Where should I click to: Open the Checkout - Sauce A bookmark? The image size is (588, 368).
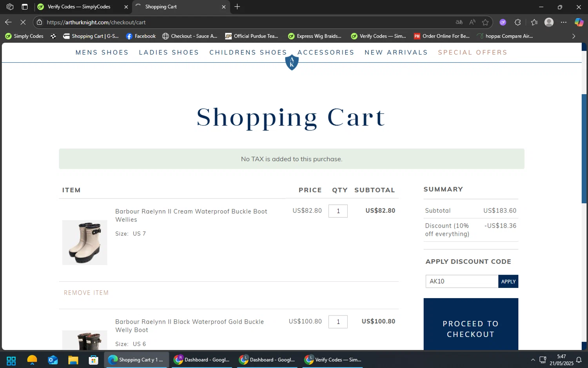point(190,36)
